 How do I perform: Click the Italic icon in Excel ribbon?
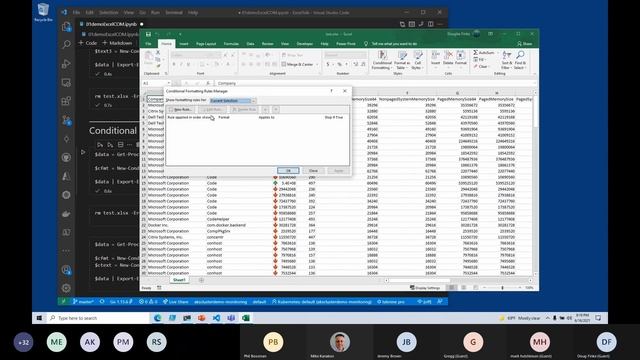(181, 64)
